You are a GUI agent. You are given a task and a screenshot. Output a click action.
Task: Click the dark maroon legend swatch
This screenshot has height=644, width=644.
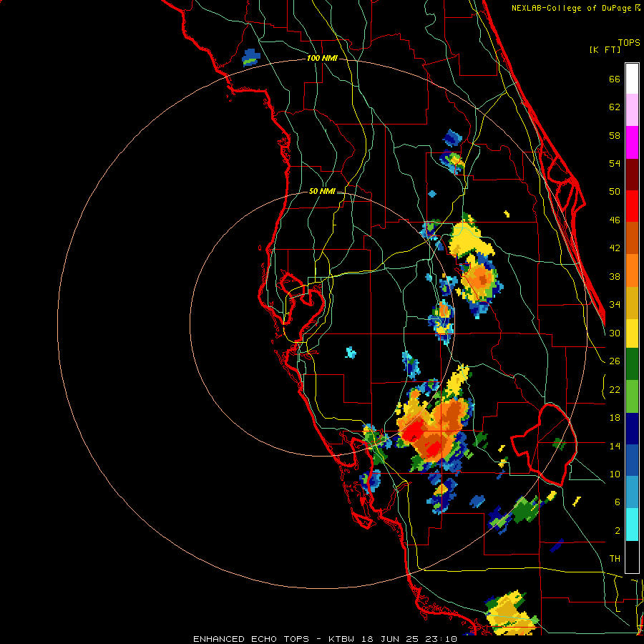click(632, 175)
